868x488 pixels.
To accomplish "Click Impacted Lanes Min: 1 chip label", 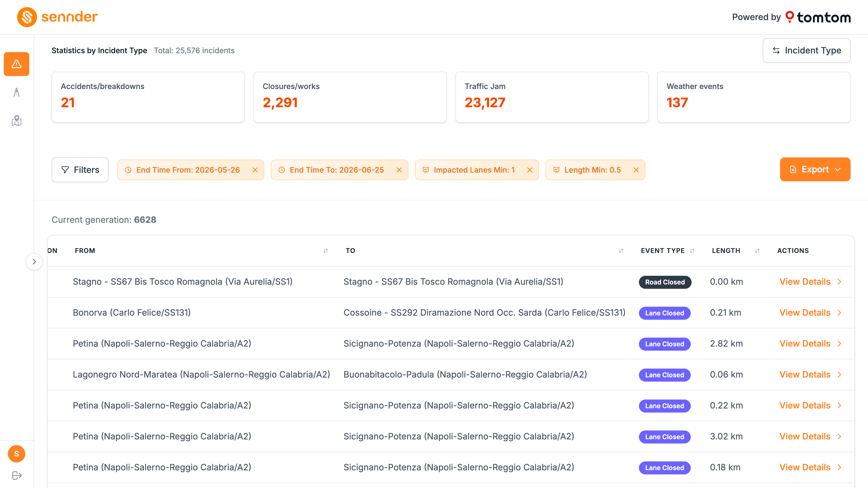I will (x=474, y=170).
